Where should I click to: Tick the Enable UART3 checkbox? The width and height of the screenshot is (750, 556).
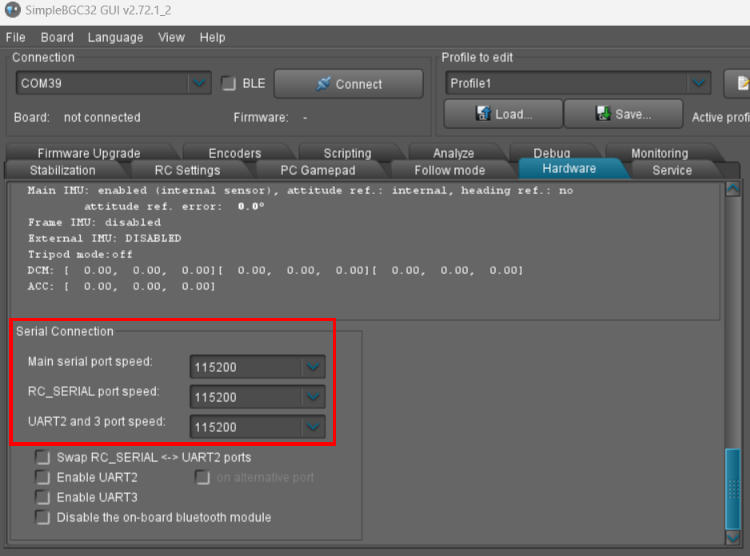pos(43,498)
